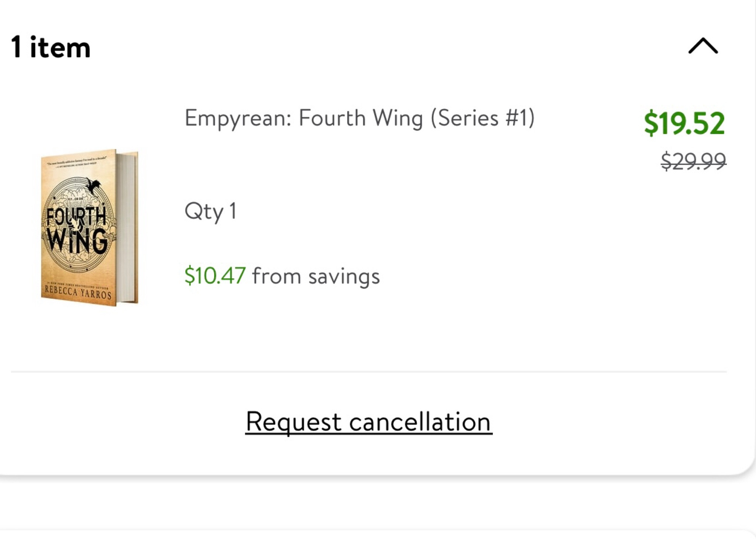The height and width of the screenshot is (554, 756).
Task: Click the Rebecca Yarros author name on cover
Action: tap(78, 293)
